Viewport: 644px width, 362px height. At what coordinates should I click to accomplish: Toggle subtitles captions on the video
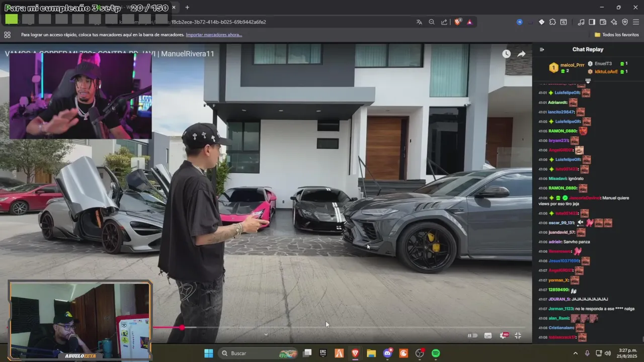tap(488, 335)
